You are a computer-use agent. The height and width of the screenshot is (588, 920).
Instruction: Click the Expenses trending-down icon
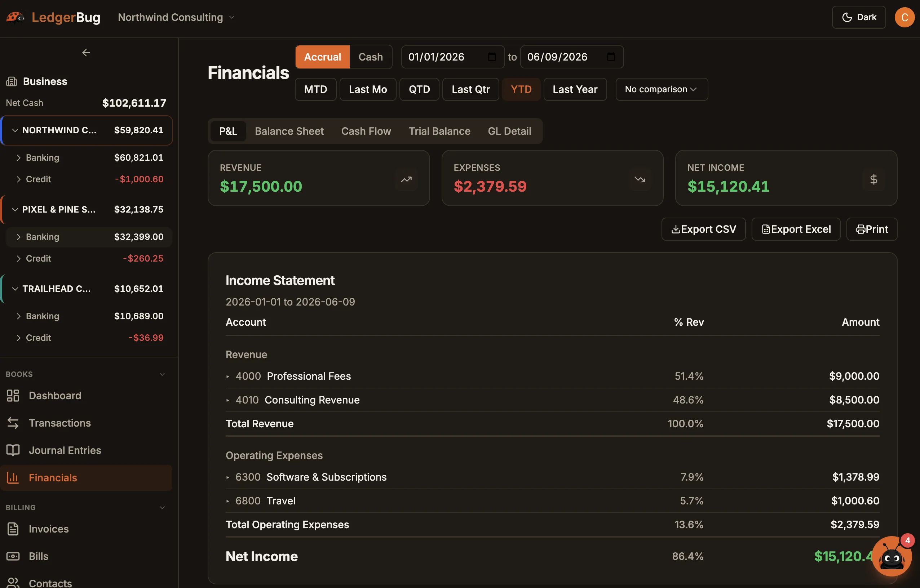coord(640,179)
